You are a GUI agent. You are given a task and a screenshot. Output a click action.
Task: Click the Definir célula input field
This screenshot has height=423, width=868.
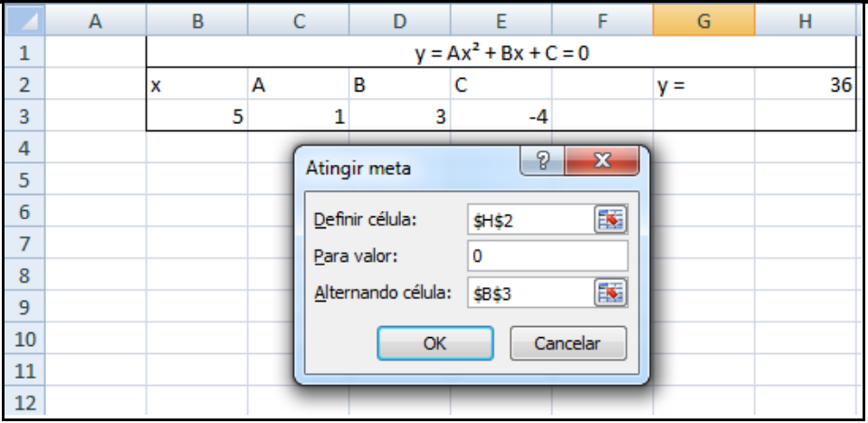pos(529,219)
